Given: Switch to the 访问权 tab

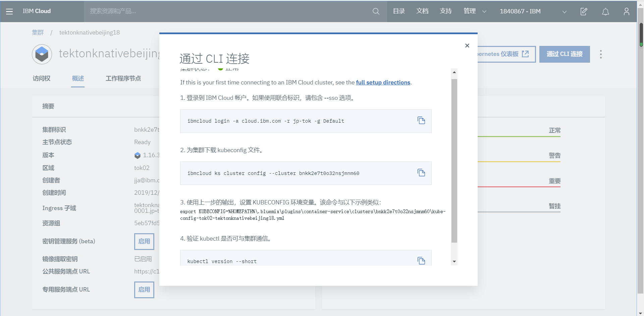Looking at the screenshot, I should [42, 78].
